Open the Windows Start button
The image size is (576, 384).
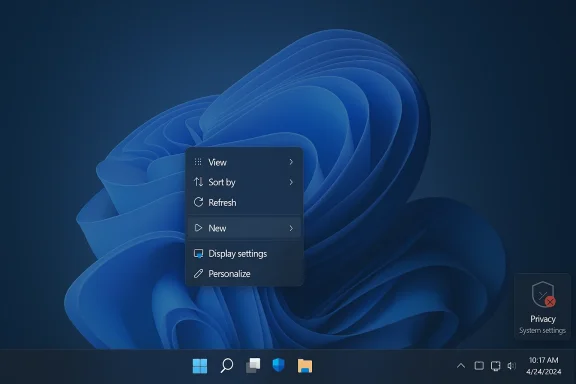(200, 366)
